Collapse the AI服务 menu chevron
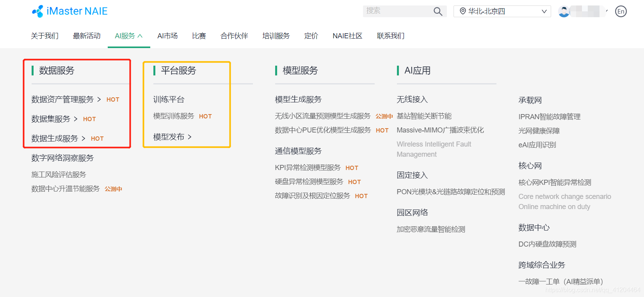 click(x=140, y=36)
